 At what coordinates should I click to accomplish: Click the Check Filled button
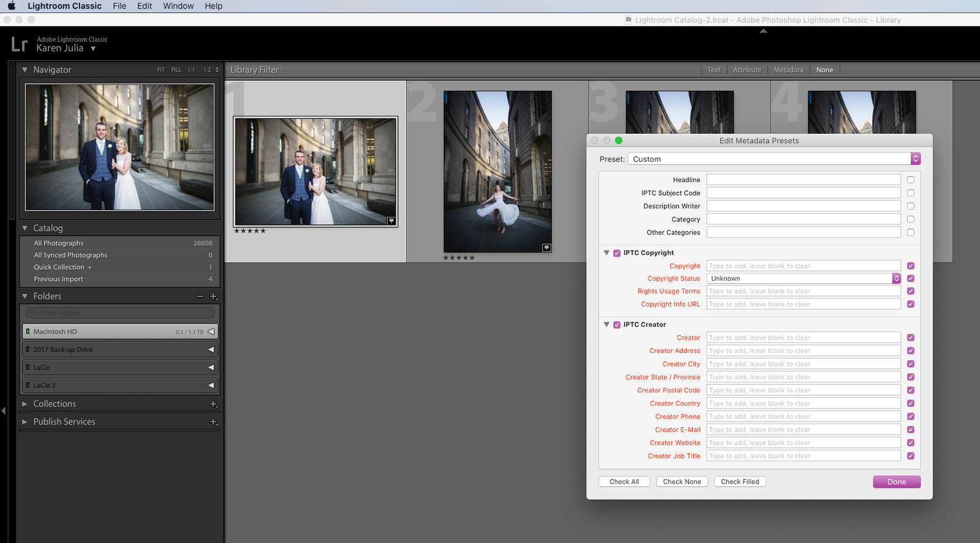[x=740, y=482]
